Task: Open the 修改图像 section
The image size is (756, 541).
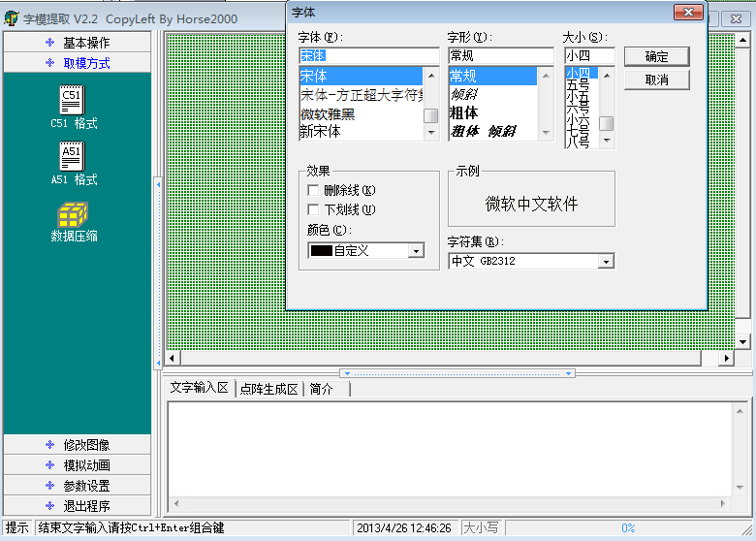Action: [78, 445]
